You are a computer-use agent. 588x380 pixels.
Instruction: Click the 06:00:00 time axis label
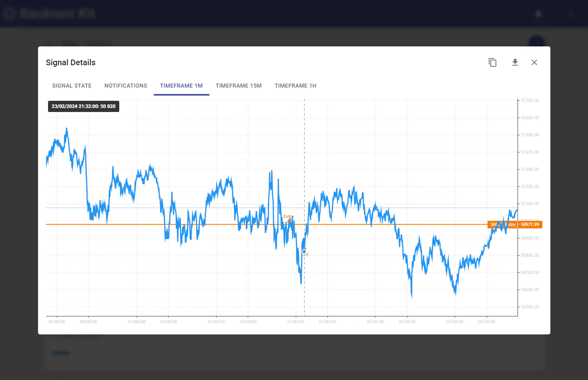point(57,322)
